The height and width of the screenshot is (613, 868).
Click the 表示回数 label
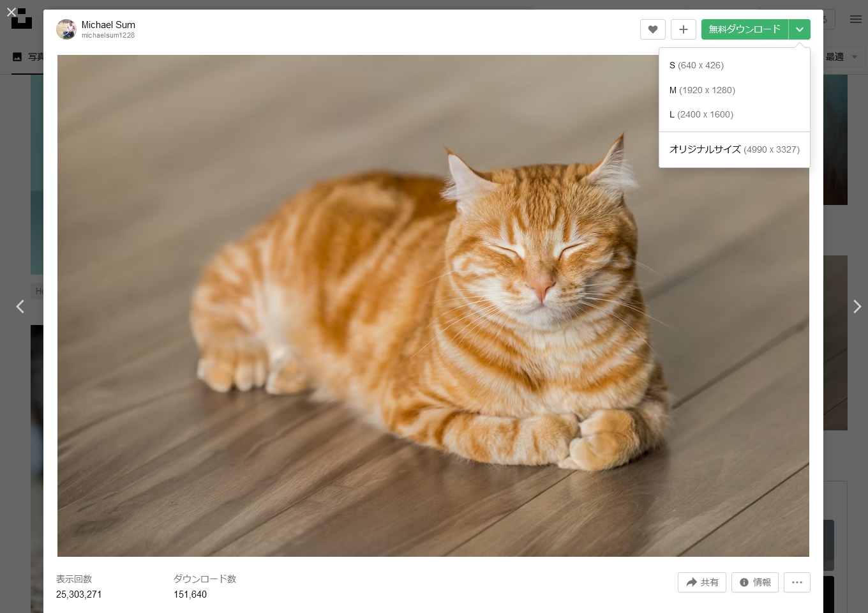[x=74, y=579]
